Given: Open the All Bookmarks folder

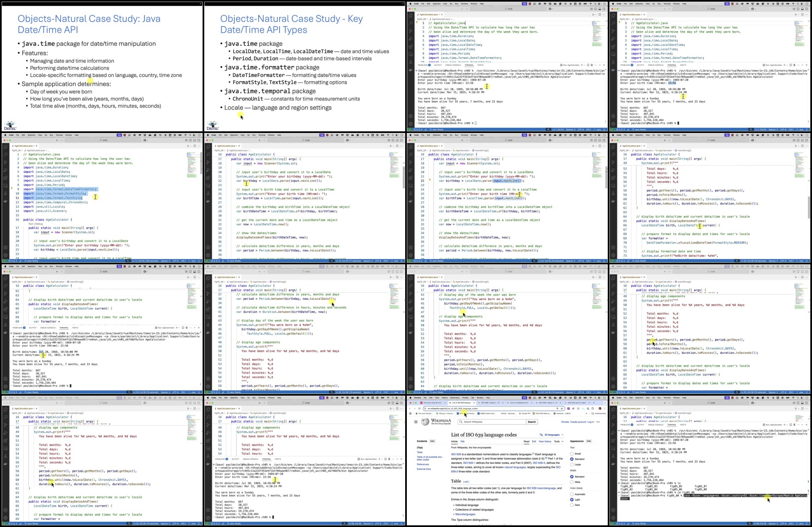Looking at the screenshot, I should point(599,414).
